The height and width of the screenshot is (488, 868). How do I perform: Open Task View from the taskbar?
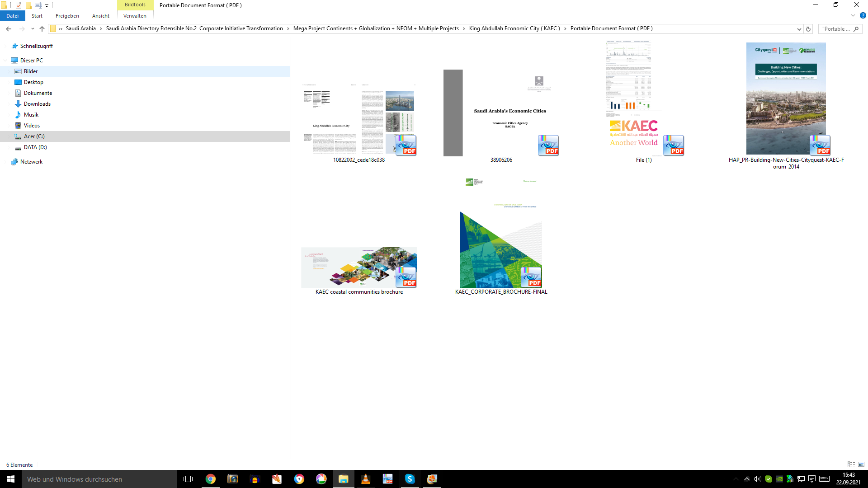point(188,479)
